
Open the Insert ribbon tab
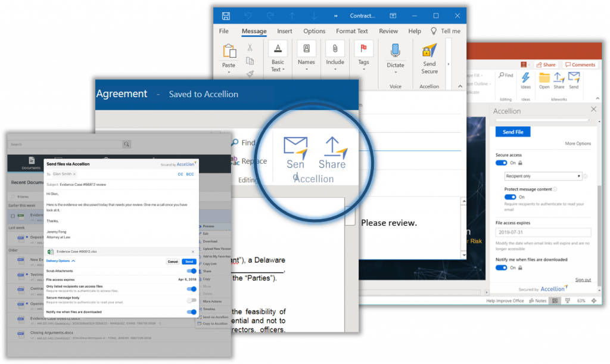285,31
